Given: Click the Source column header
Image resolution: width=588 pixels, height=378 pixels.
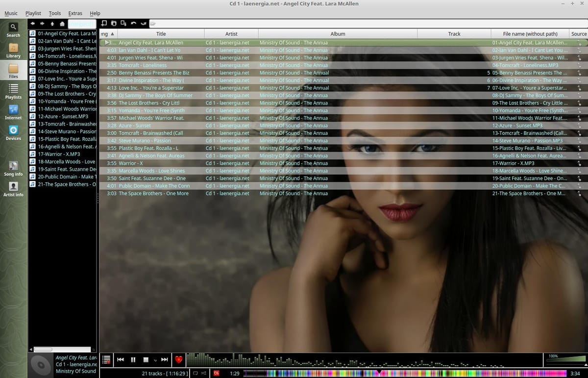Looking at the screenshot, I should 579,34.
